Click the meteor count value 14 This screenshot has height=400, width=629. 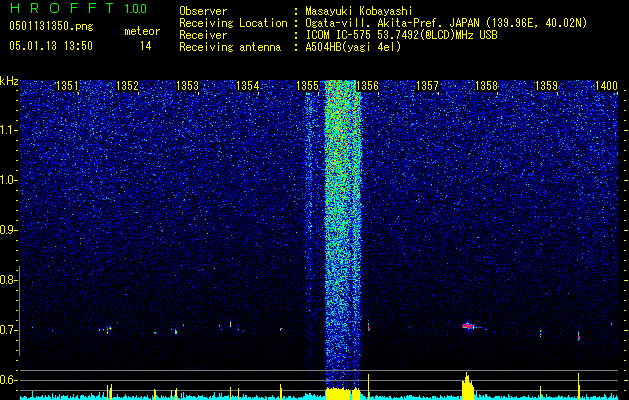(145, 46)
